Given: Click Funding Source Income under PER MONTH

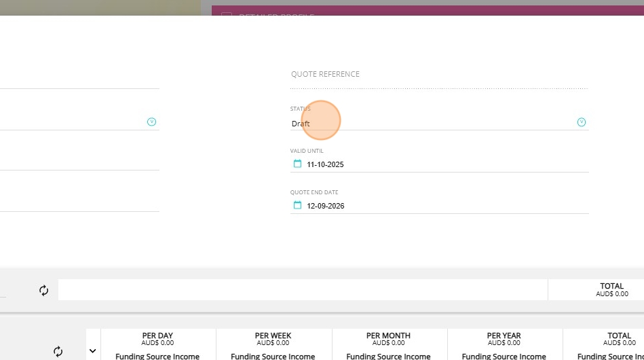Looking at the screenshot, I should (389, 357).
